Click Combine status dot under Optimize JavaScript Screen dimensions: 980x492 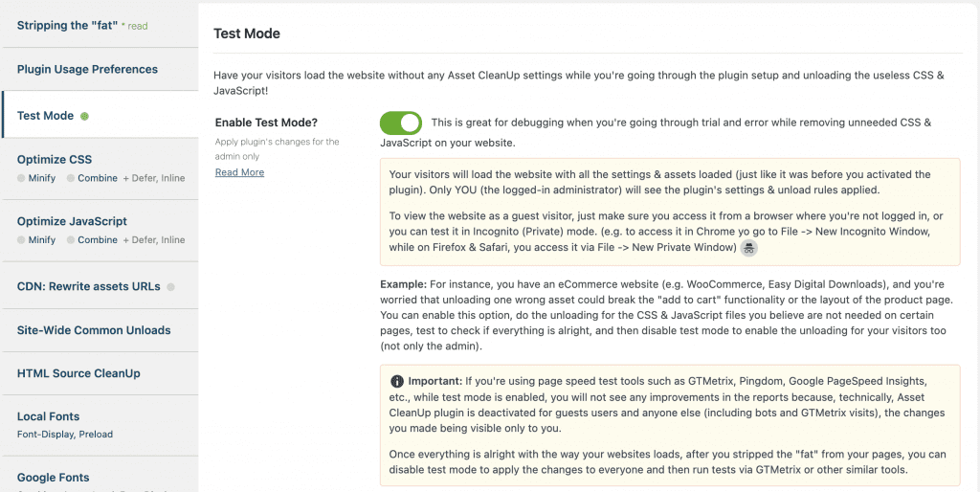pos(71,240)
